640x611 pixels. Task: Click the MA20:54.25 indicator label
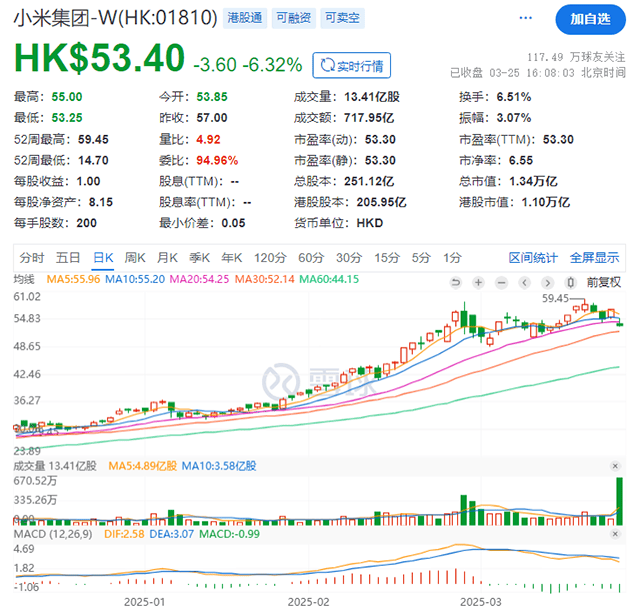click(x=199, y=280)
